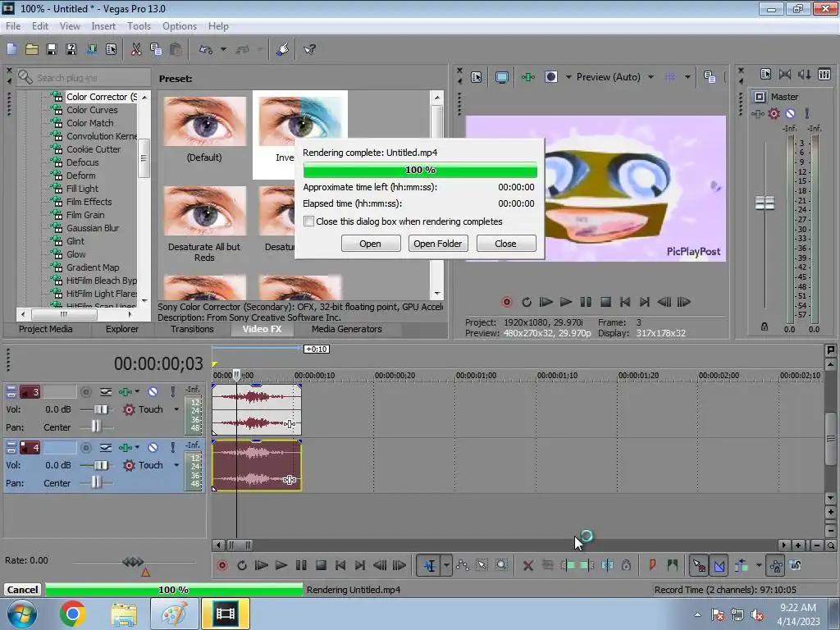Viewport: 840px width, 630px height.
Task: Click the What's This help cursor icon
Action: [309, 49]
